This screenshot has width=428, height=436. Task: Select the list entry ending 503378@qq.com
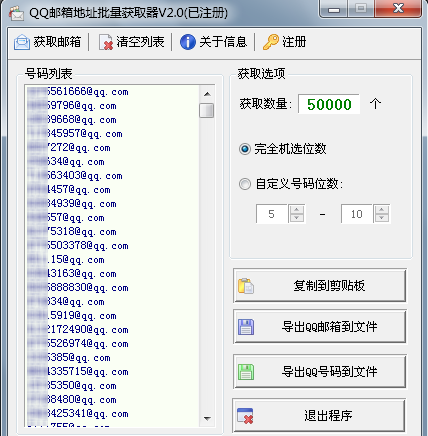point(78,246)
